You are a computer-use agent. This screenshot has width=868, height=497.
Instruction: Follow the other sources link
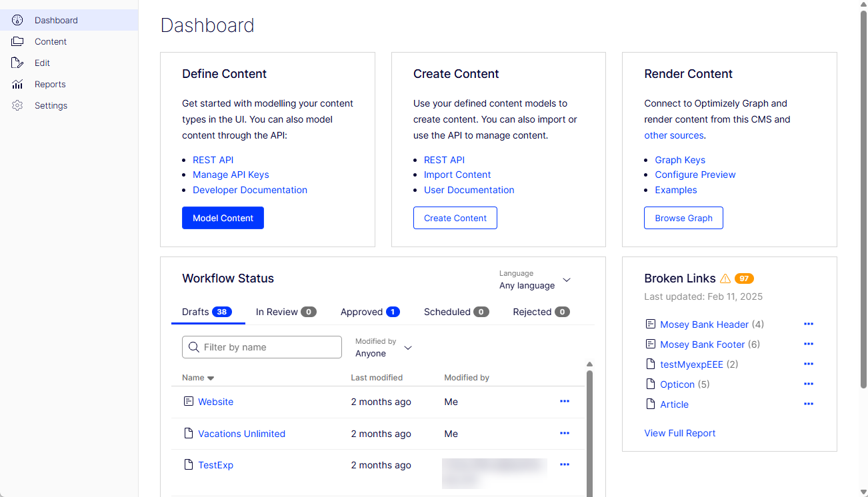click(x=674, y=135)
